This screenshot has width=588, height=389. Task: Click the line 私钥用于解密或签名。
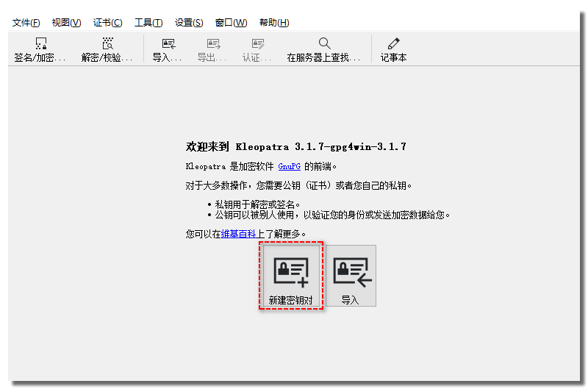click(x=257, y=205)
